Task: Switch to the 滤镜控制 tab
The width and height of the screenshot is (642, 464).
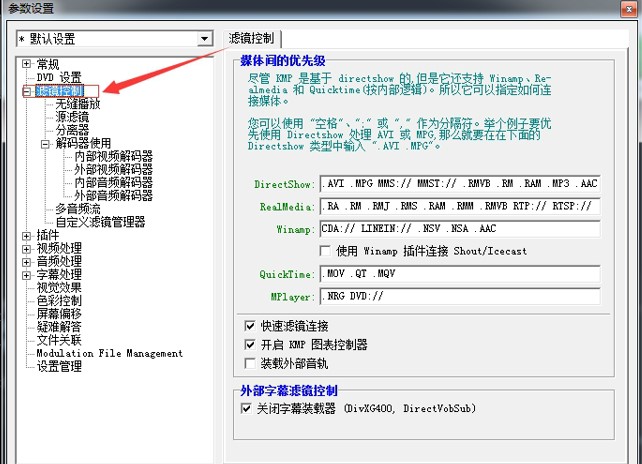Action: point(251,38)
